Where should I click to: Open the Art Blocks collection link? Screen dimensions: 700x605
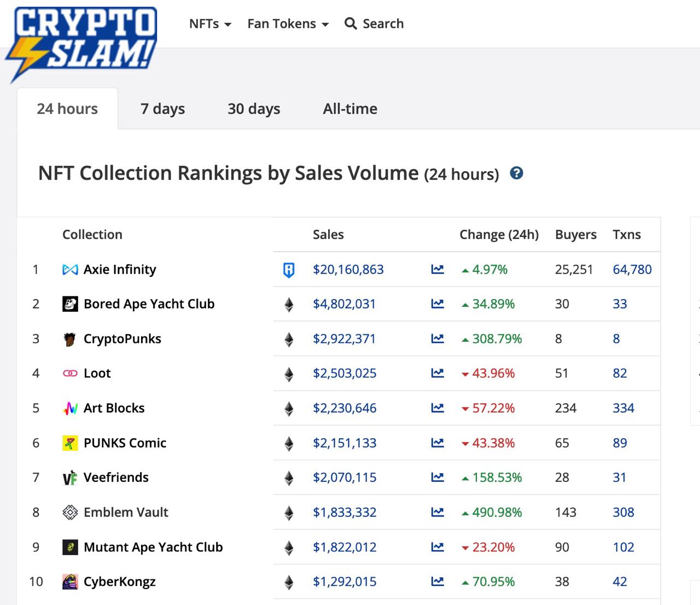[114, 408]
